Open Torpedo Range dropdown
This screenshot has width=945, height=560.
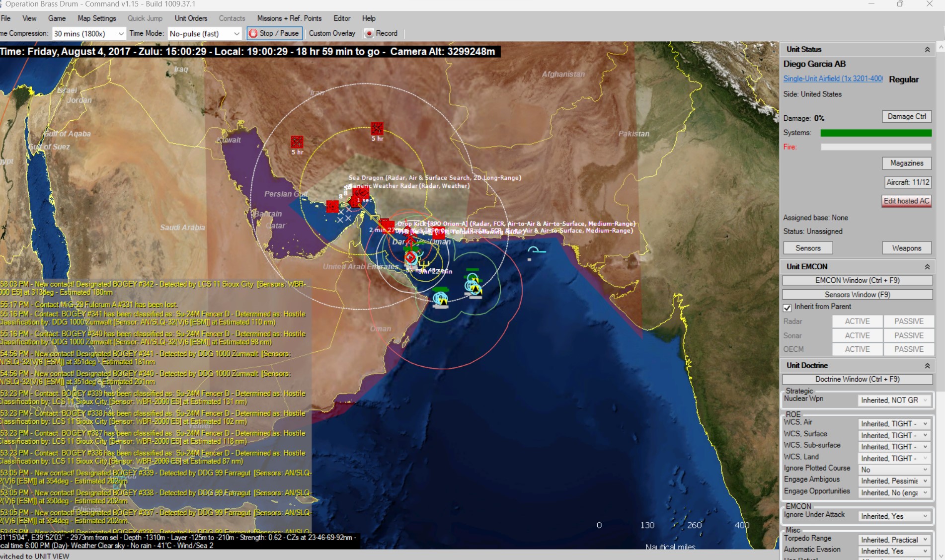(x=894, y=540)
